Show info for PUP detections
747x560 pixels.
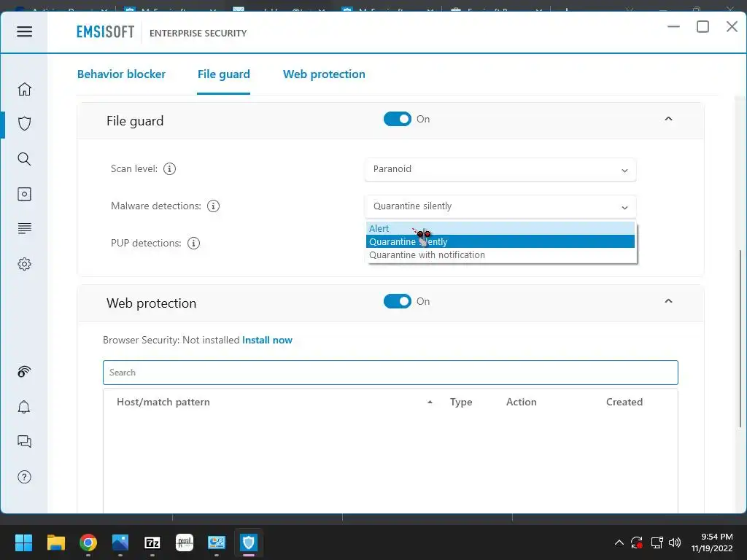[x=193, y=243]
